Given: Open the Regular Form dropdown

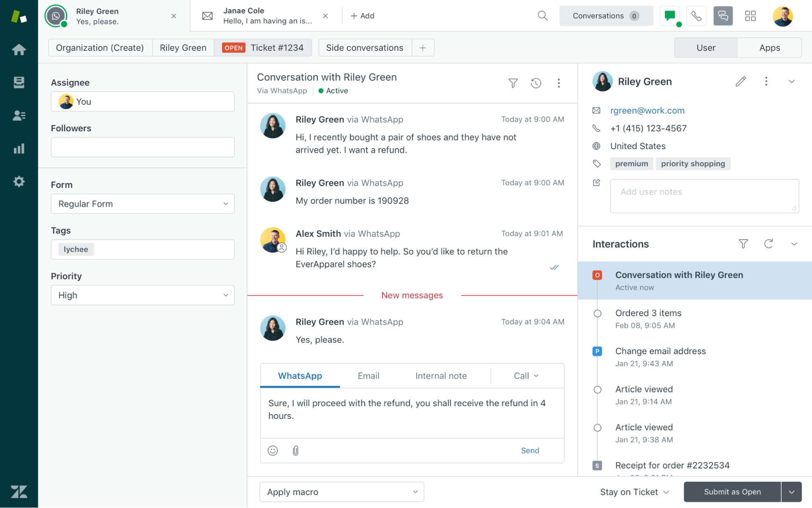Looking at the screenshot, I should coord(142,204).
